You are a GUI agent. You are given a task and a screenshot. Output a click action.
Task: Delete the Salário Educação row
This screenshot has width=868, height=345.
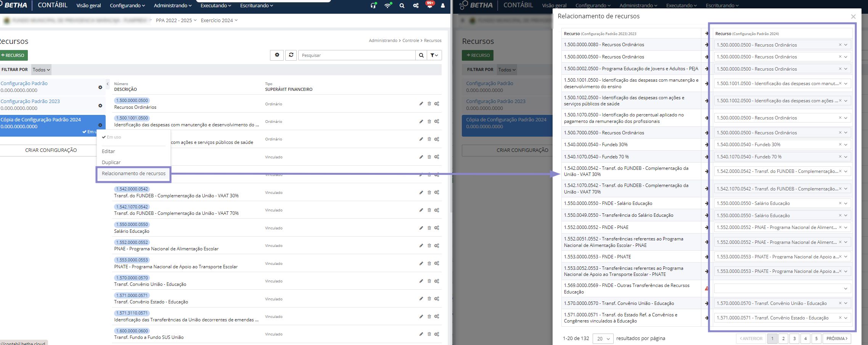[x=429, y=228]
